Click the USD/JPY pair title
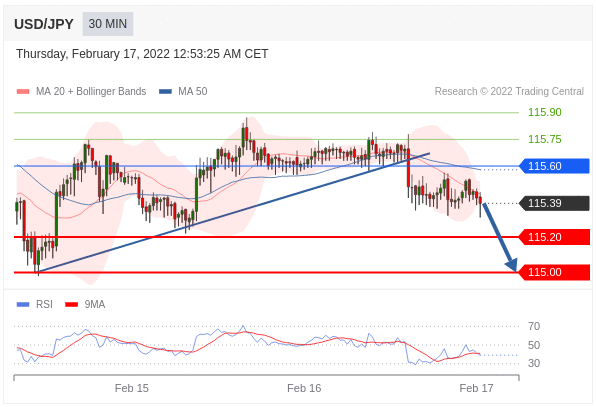596x407 pixels. click(x=44, y=24)
